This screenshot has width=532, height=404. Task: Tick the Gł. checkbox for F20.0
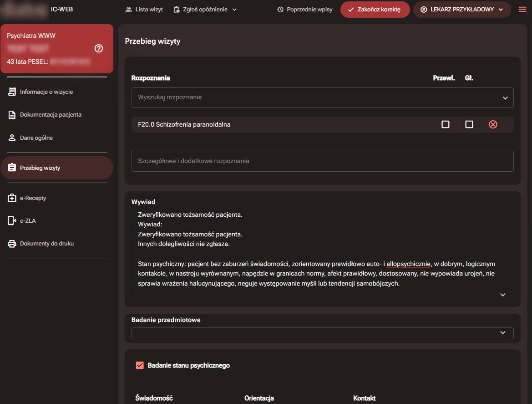pyautogui.click(x=469, y=124)
